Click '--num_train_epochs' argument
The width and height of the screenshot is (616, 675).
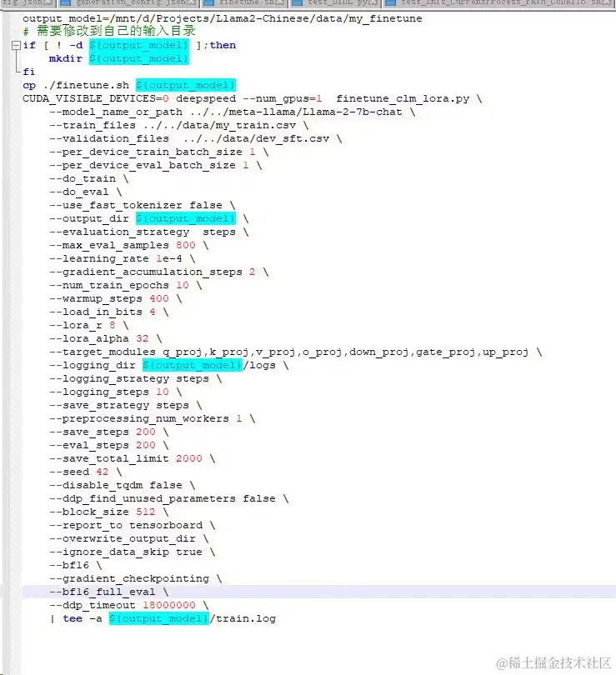tap(109, 285)
